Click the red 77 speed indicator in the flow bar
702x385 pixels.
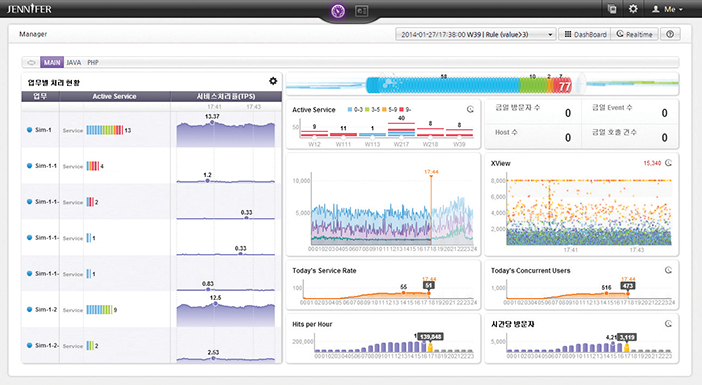564,86
